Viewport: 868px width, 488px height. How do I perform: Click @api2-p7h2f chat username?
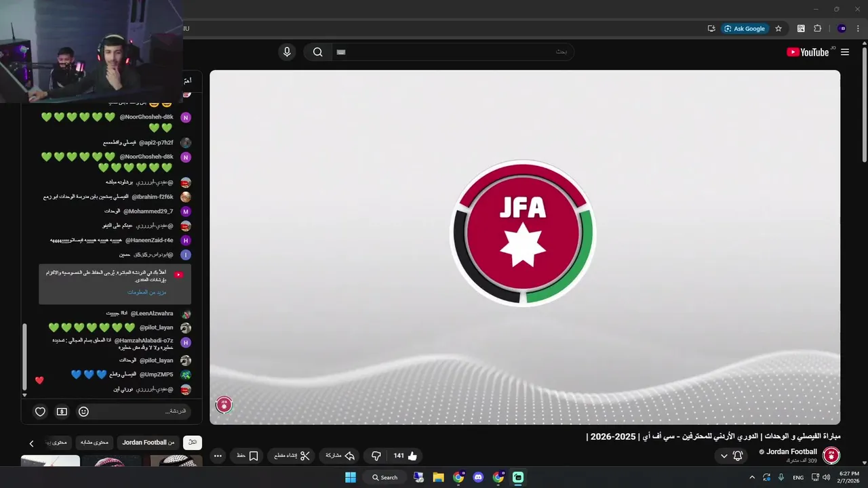(x=156, y=143)
